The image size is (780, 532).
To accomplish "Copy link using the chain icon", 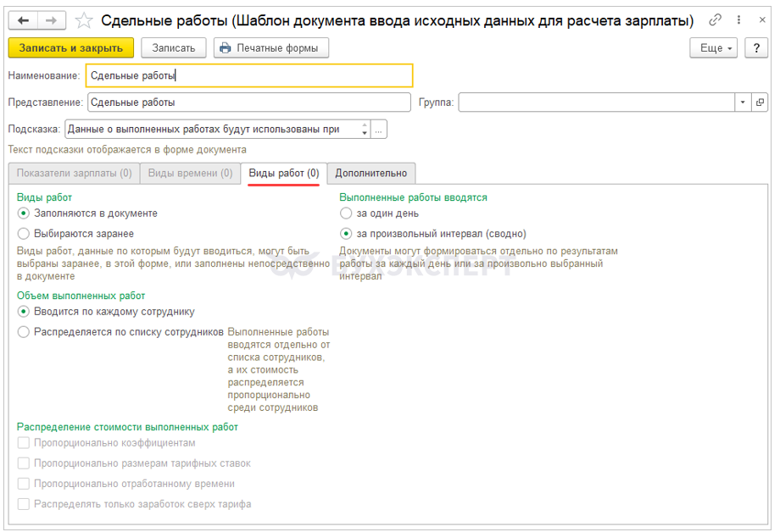I will (715, 19).
